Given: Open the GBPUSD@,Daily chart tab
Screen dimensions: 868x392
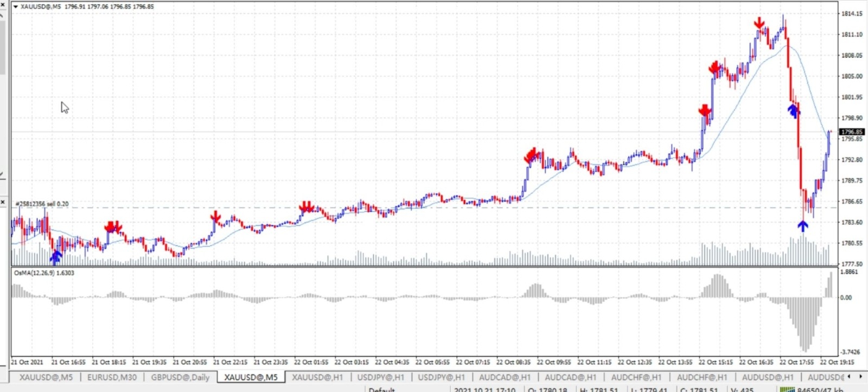Looking at the screenshot, I should (x=180, y=377).
